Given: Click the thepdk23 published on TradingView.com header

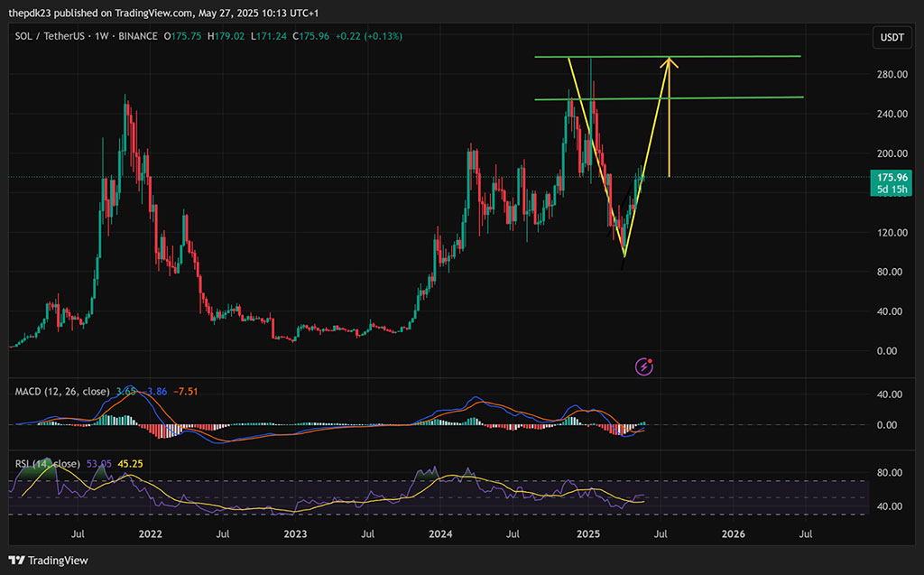Looking at the screenshot, I should [x=163, y=13].
